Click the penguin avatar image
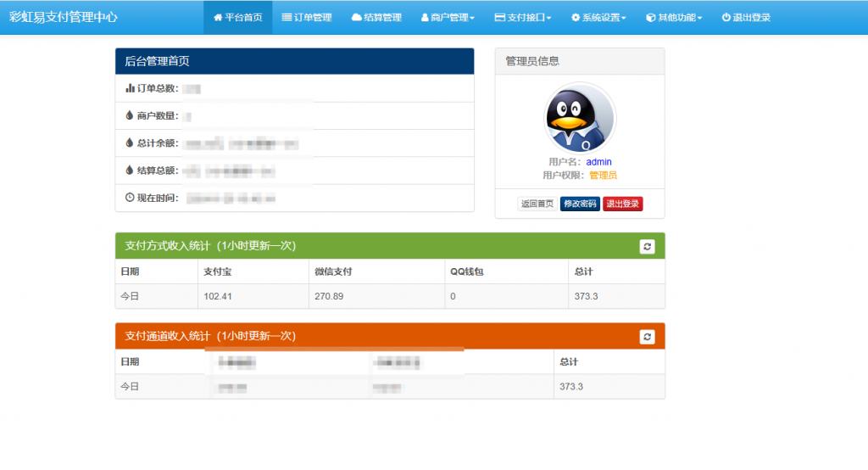 [580, 118]
